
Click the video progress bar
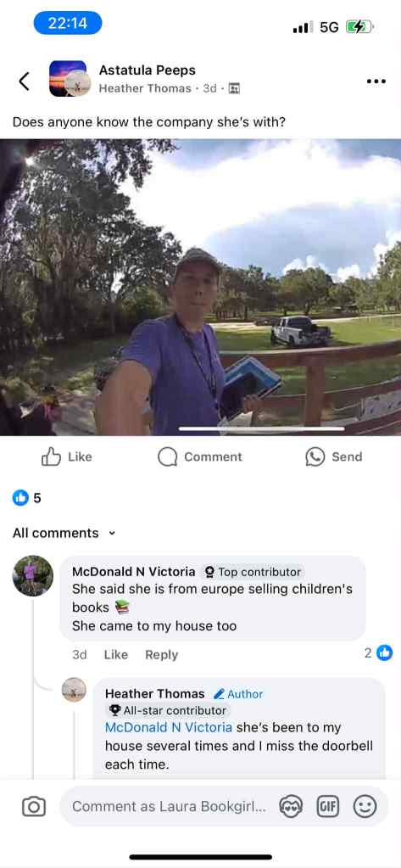[262, 428]
